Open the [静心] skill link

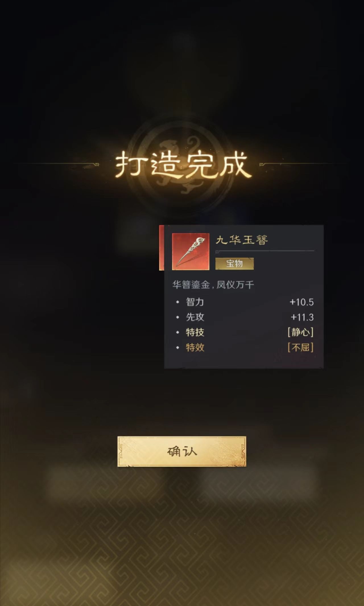[300, 332]
